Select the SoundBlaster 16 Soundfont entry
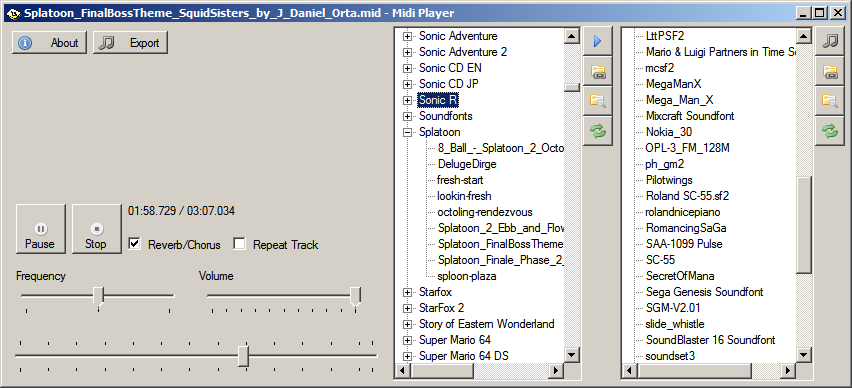 711,340
